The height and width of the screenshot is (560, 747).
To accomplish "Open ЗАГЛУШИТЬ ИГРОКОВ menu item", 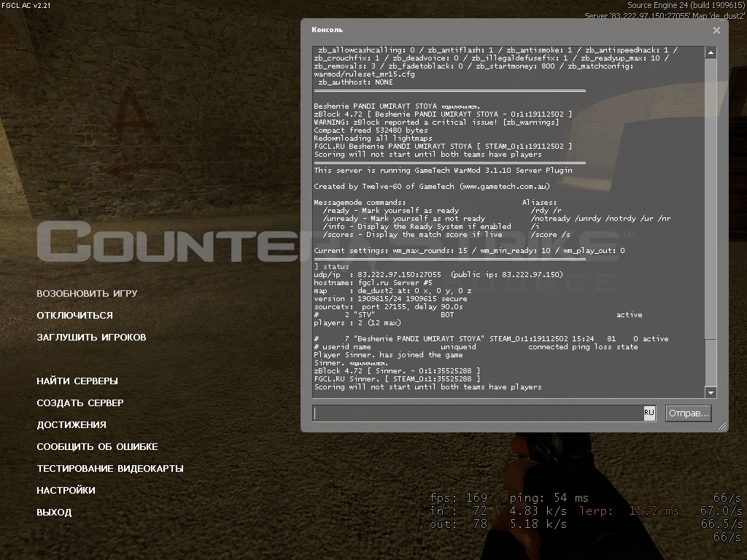I will 91,337.
